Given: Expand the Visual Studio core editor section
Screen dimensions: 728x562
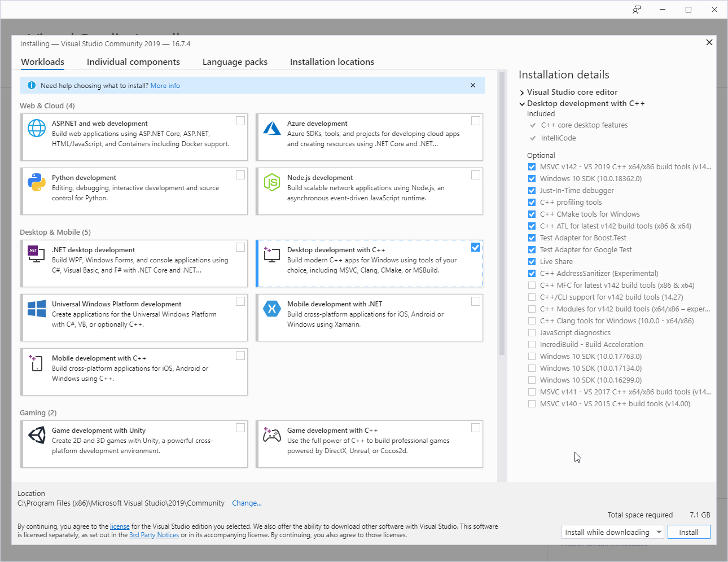Looking at the screenshot, I should point(522,92).
